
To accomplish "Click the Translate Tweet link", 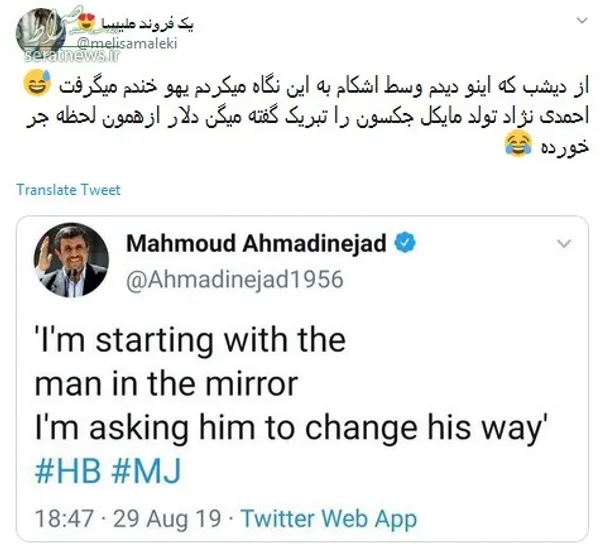I will (68, 190).
